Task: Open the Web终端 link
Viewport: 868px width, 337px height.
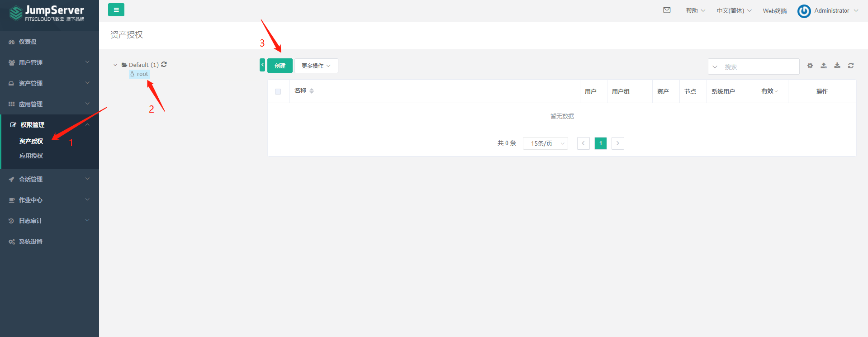Action: point(775,11)
